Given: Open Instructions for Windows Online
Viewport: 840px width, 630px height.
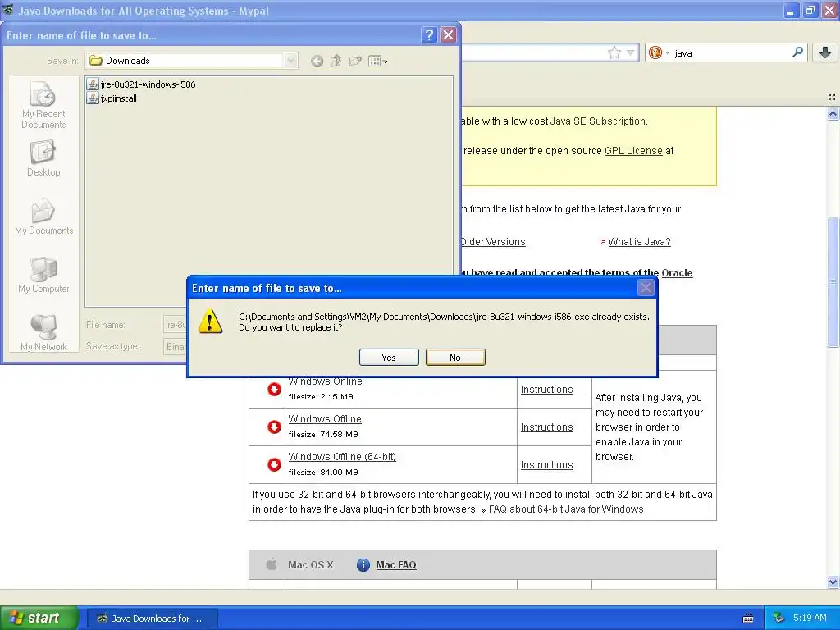Looking at the screenshot, I should point(546,390).
